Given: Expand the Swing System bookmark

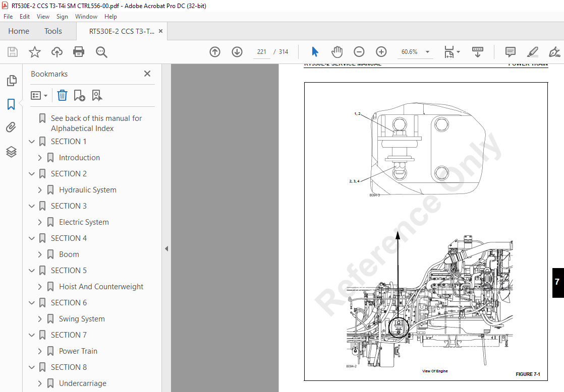Looking at the screenshot, I should (40, 319).
